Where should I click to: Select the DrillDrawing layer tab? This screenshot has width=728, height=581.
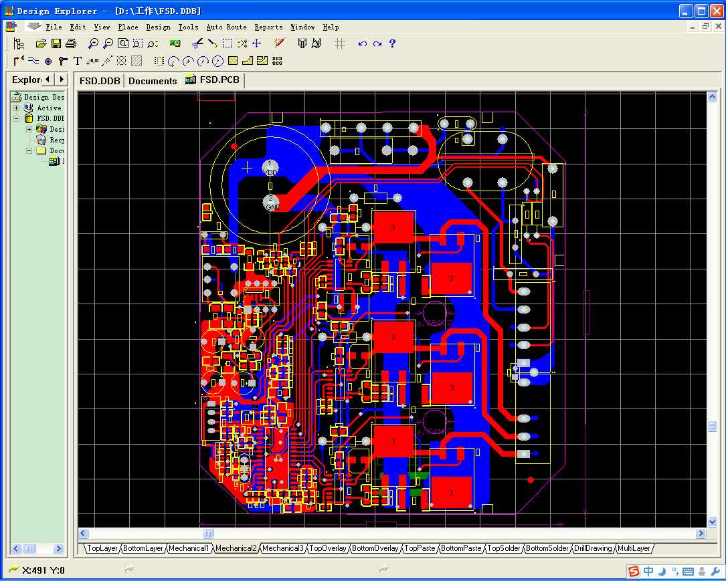593,548
